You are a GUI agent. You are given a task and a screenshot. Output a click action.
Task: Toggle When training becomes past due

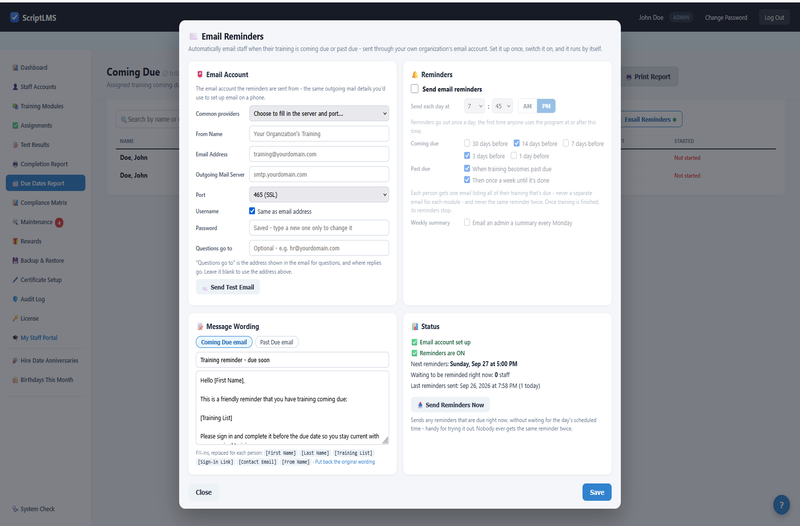point(467,168)
